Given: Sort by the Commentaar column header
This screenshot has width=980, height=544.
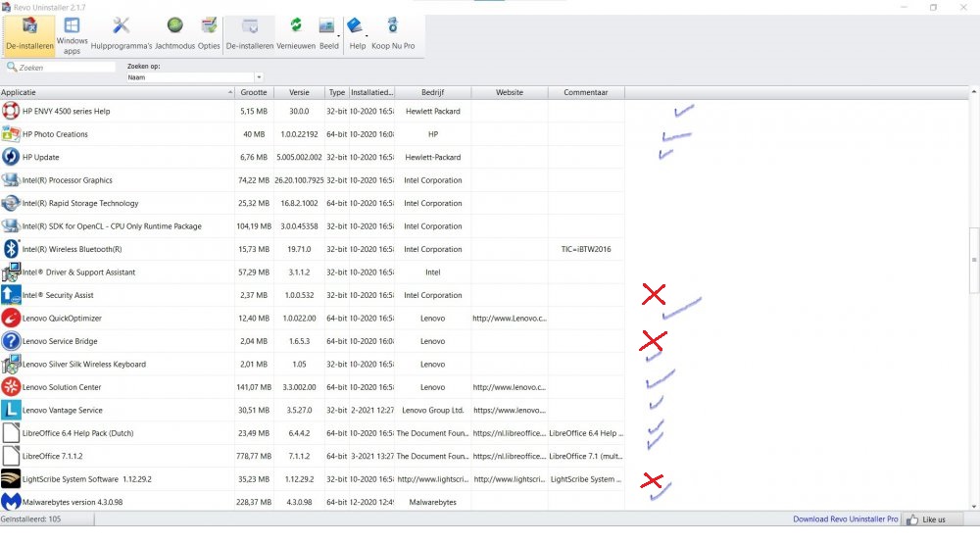Looking at the screenshot, I should tap(586, 92).
